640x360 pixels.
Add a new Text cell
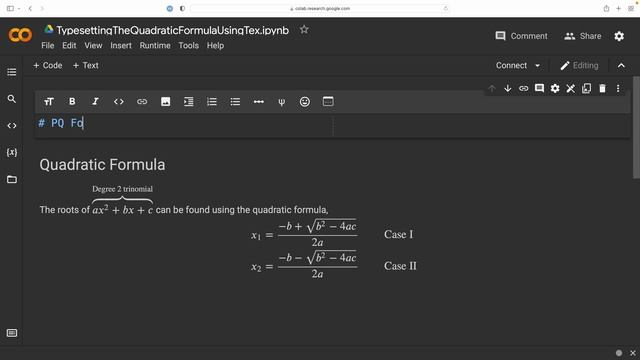click(86, 65)
